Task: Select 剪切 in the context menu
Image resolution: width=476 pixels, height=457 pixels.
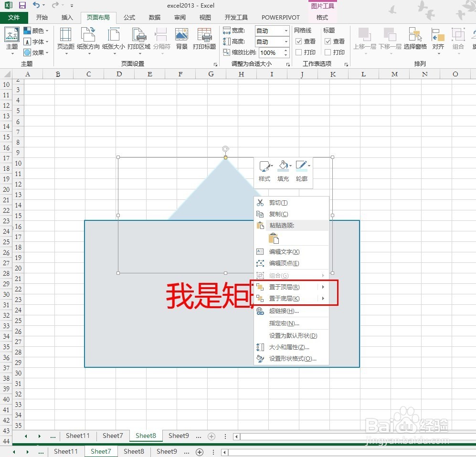Action: tap(277, 202)
